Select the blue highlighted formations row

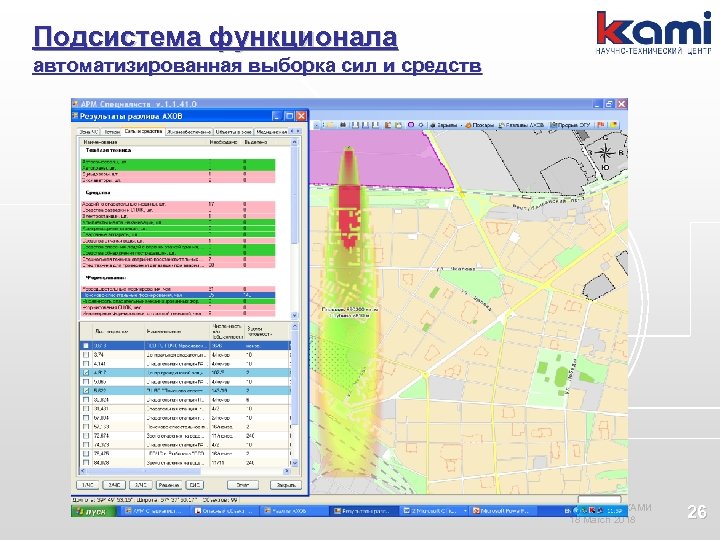click(x=178, y=295)
